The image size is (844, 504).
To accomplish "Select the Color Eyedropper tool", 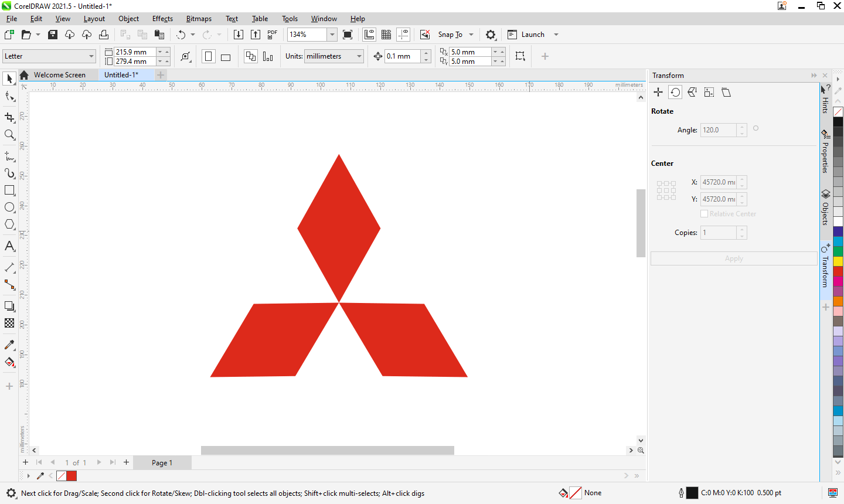I will [x=9, y=345].
